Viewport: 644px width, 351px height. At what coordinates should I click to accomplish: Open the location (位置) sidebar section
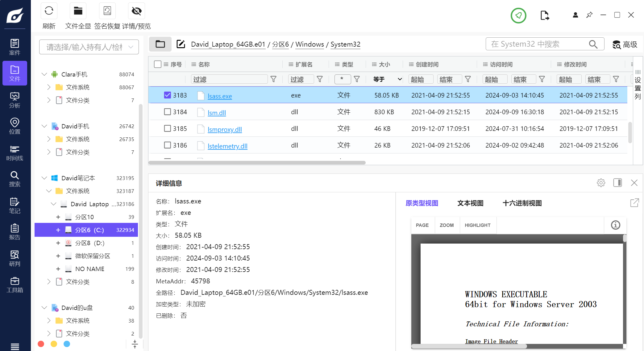[15, 126]
